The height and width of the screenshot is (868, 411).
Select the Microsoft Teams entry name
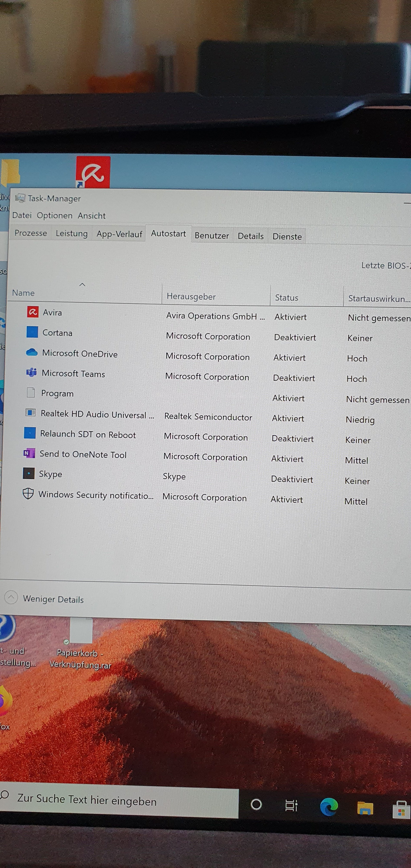click(73, 374)
